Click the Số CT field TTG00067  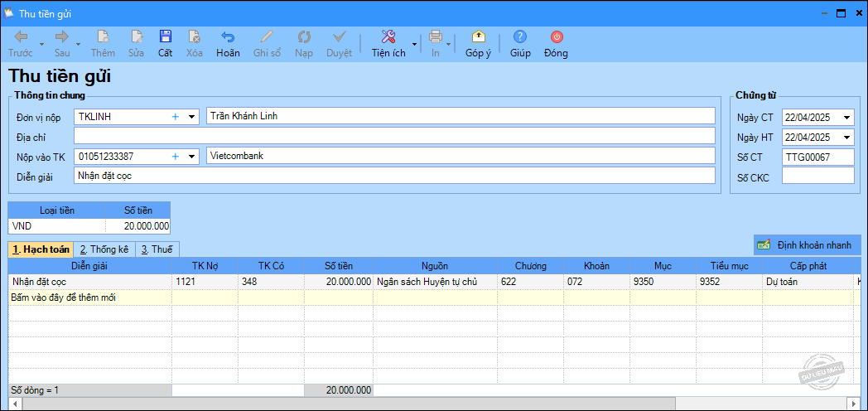click(x=818, y=157)
